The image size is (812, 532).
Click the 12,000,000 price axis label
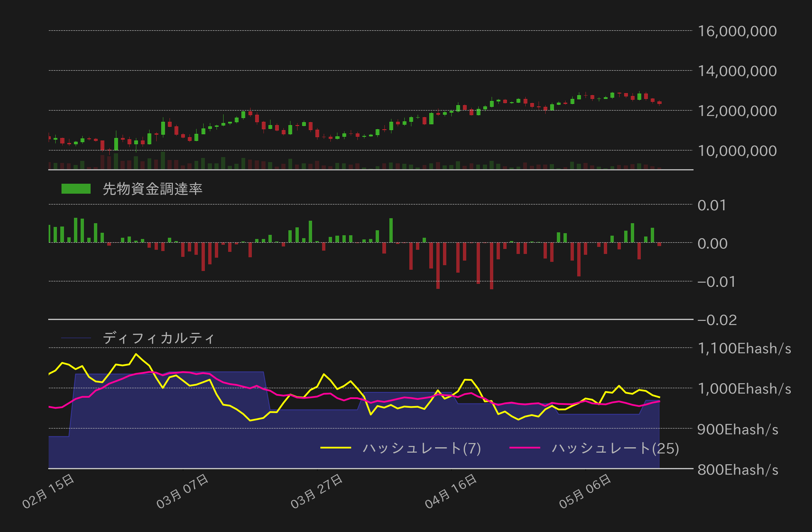coord(737,111)
